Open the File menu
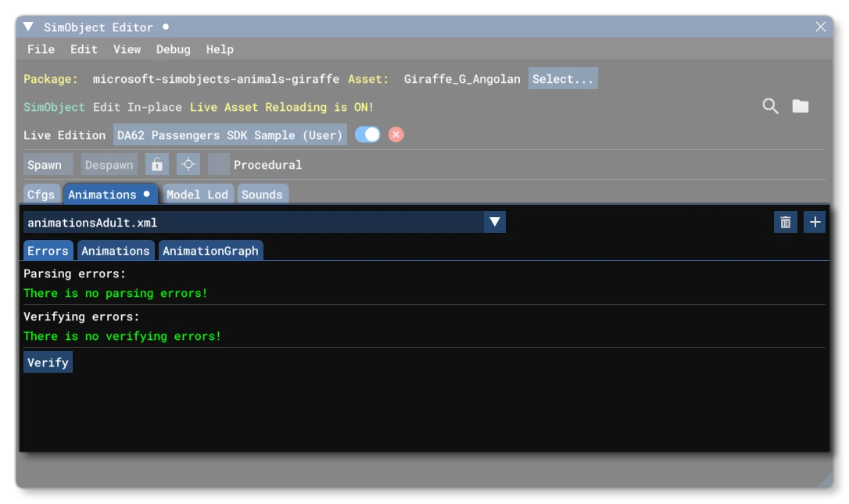Viewport: 849px width, 504px height. click(x=41, y=49)
